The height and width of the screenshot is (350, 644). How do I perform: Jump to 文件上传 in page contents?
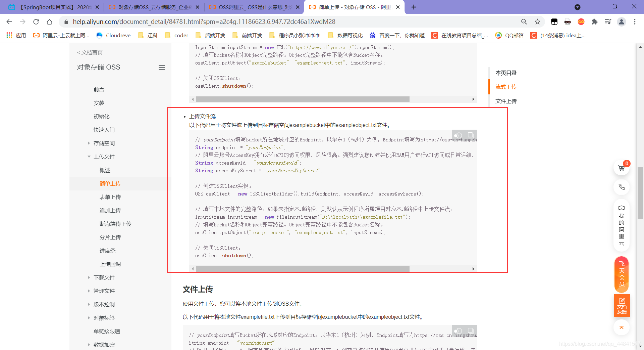506,101
